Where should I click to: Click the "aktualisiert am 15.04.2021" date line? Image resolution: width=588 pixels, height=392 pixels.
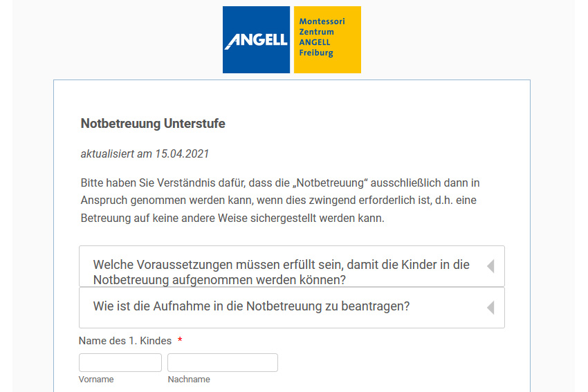[145, 153]
